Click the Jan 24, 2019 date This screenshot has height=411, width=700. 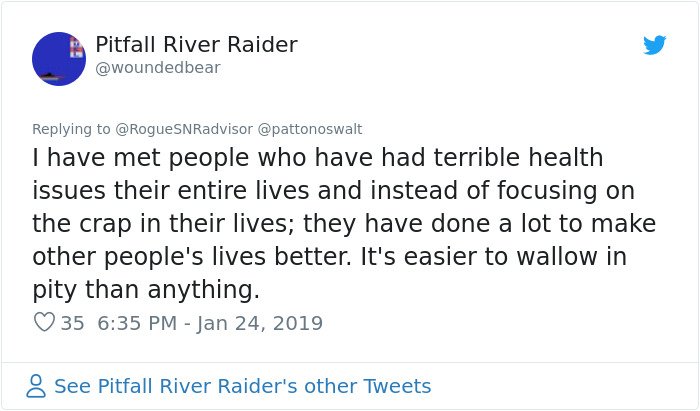pyautogui.click(x=260, y=323)
